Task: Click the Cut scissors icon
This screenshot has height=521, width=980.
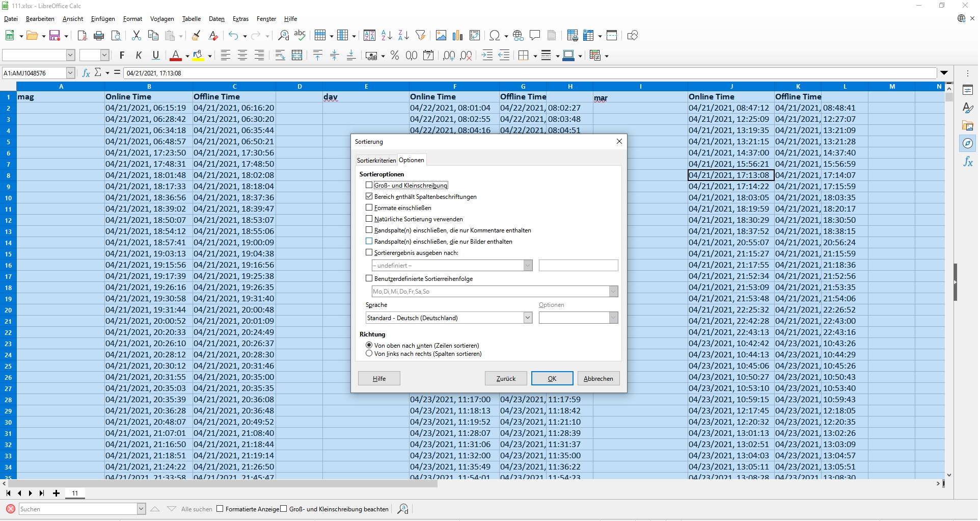Action: (x=136, y=35)
